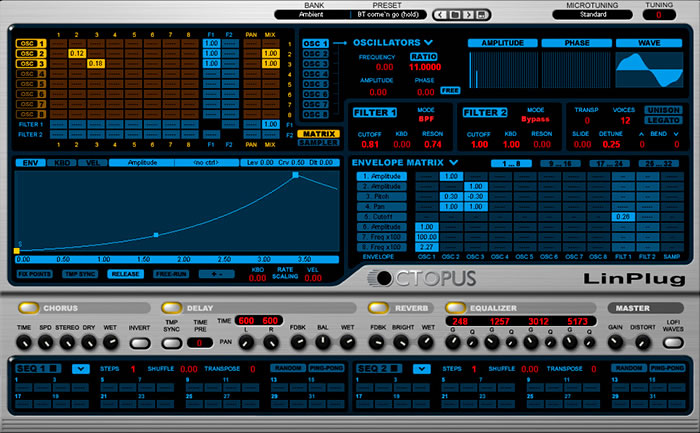The width and height of the screenshot is (700, 433).
Task: Click the save preset disk icon
Action: 483,15
